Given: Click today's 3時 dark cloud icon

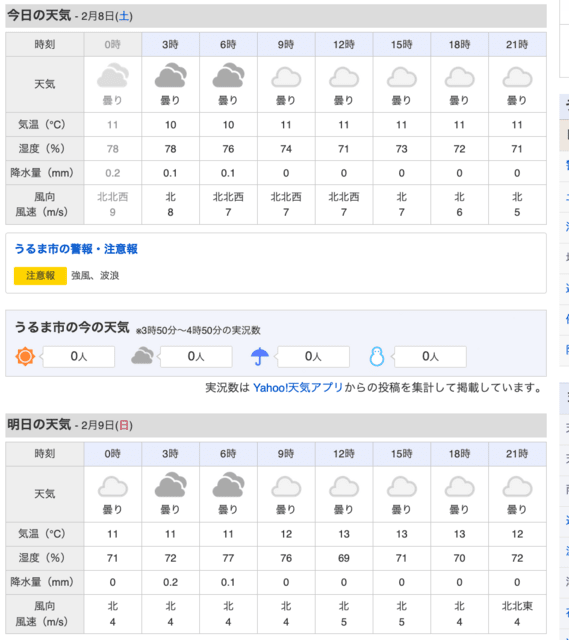Looking at the screenshot, I should coord(171,76).
